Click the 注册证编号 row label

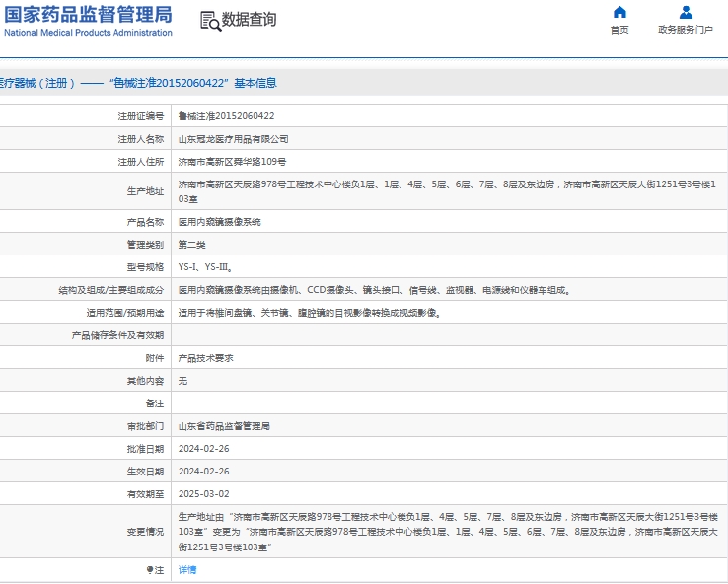click(x=141, y=116)
